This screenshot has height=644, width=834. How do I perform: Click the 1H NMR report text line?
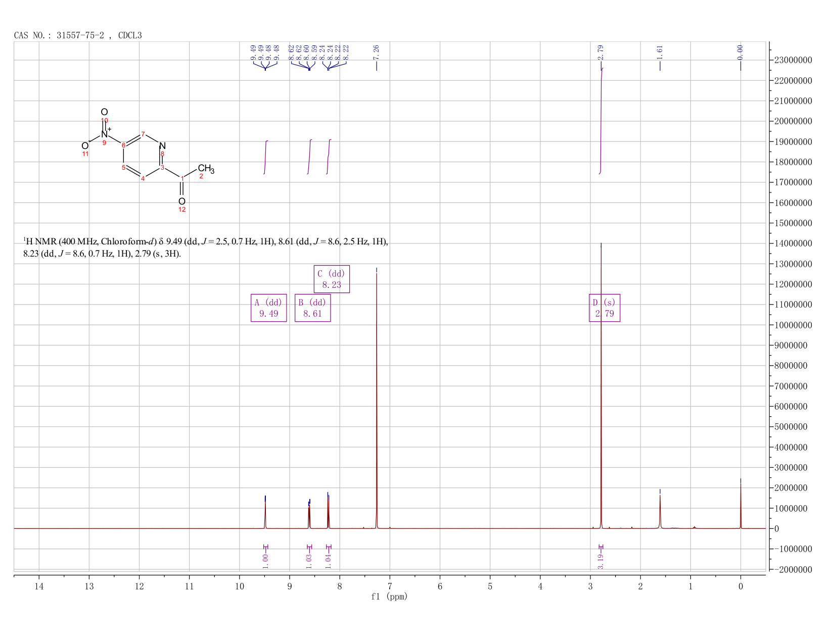point(206,242)
